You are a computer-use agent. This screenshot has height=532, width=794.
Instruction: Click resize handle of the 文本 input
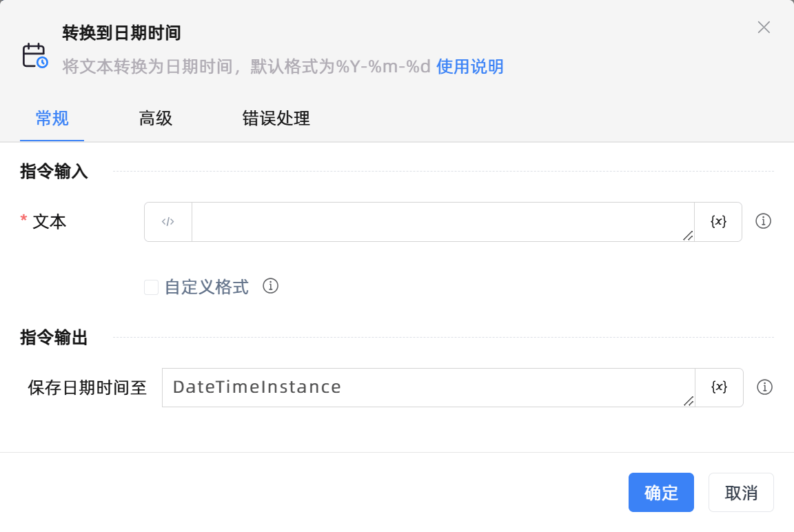(688, 236)
